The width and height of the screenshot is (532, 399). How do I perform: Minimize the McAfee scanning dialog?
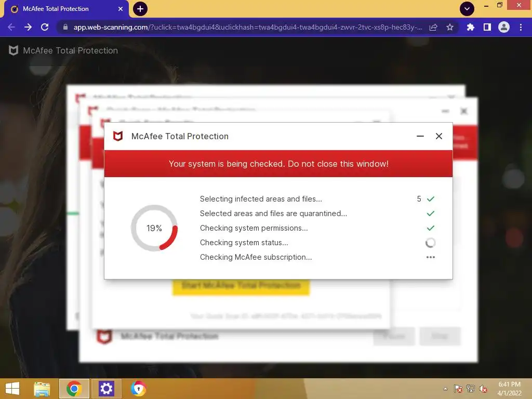(420, 136)
